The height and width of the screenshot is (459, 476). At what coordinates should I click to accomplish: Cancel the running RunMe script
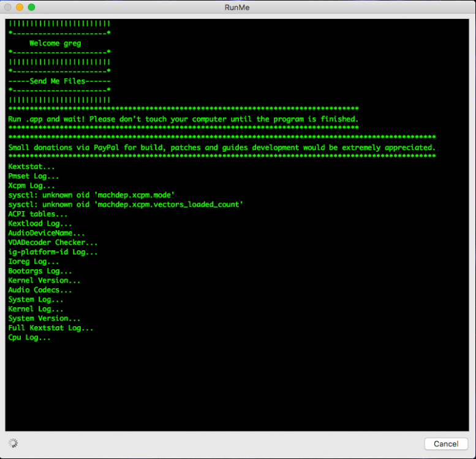coord(446,444)
